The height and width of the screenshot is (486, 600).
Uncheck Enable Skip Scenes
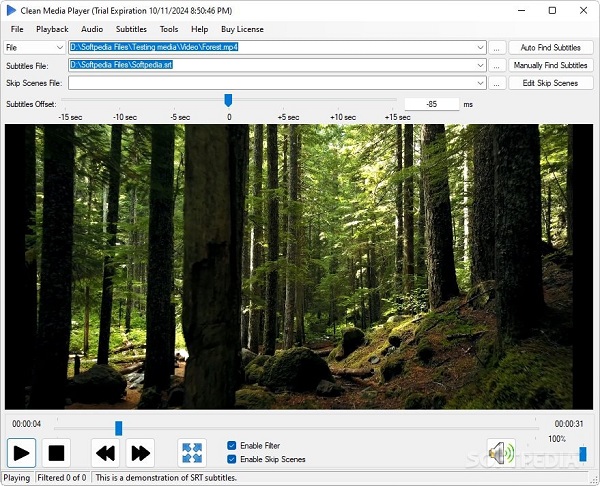click(x=232, y=459)
